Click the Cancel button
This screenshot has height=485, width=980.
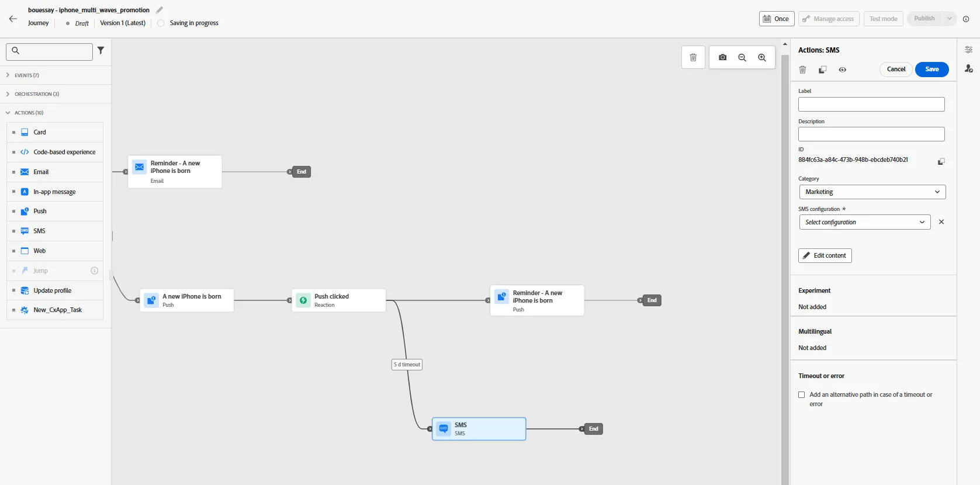(896, 70)
